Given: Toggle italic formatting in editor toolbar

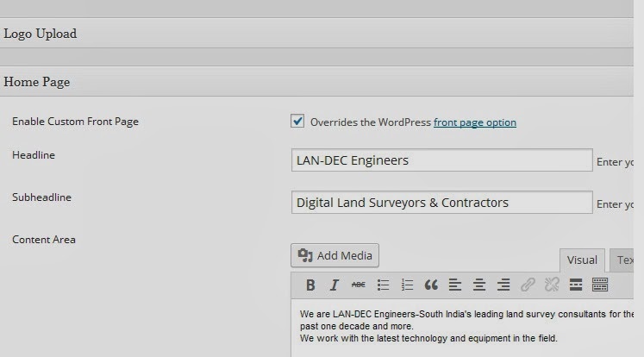Looking at the screenshot, I should 335,285.
